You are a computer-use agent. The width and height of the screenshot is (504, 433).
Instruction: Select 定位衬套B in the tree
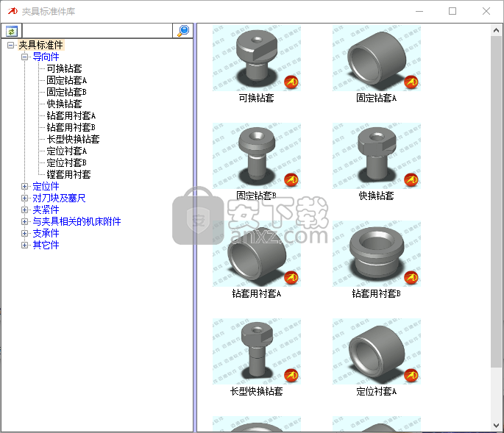pos(66,163)
